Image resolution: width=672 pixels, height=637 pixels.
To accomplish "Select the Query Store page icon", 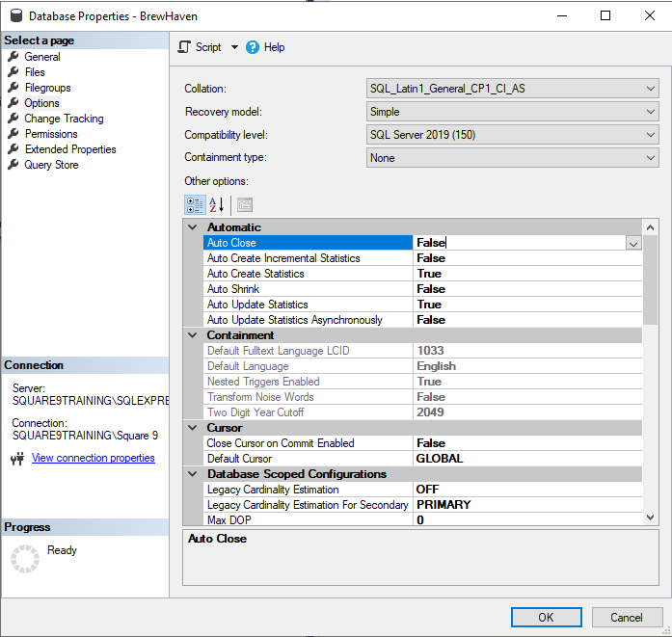I will coord(13,165).
